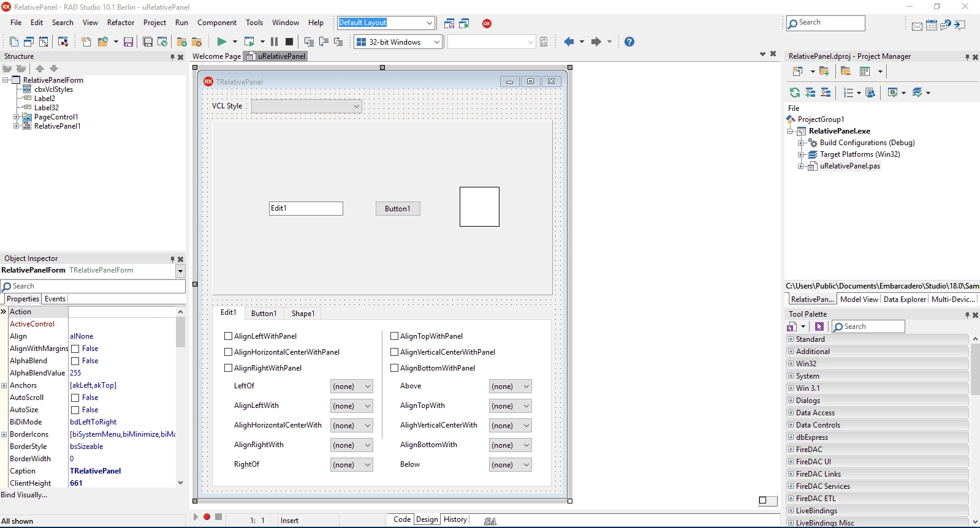
Task: Open the Below (none) dropdown
Action: (511, 465)
